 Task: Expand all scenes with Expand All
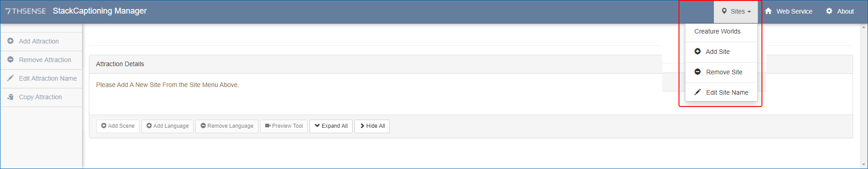click(x=331, y=126)
